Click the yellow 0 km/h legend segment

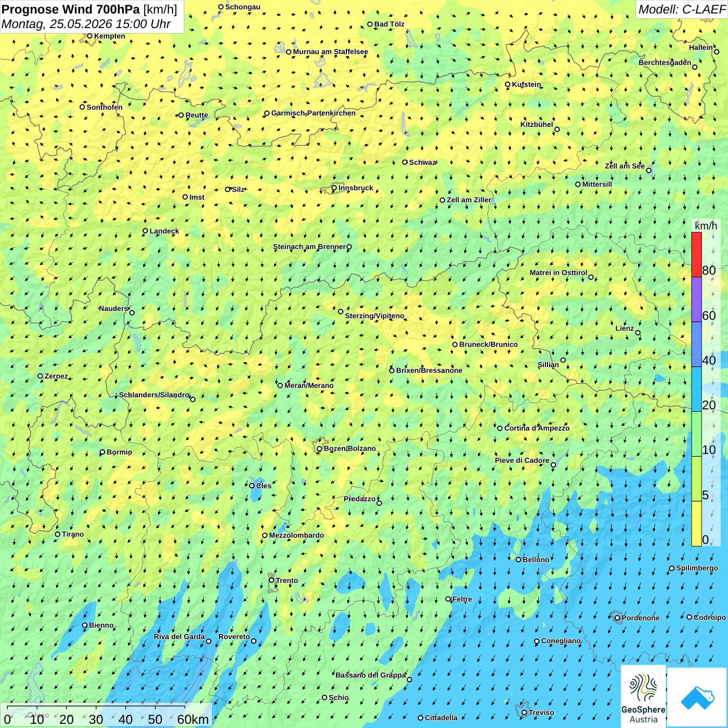[x=696, y=524]
